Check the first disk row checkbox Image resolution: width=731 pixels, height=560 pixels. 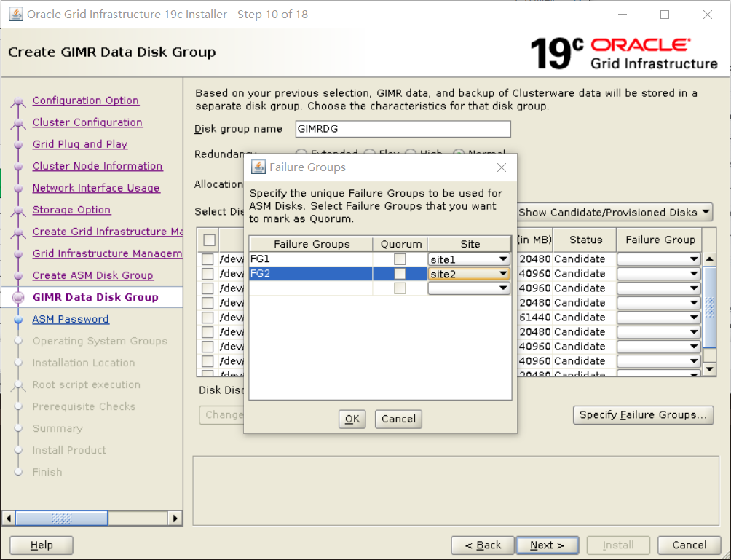point(208,259)
